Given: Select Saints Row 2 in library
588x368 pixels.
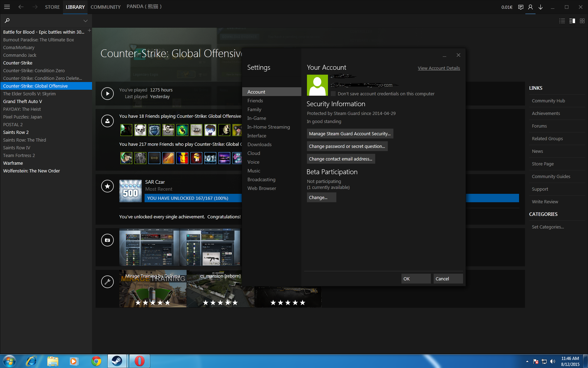Looking at the screenshot, I should coord(46,132).
